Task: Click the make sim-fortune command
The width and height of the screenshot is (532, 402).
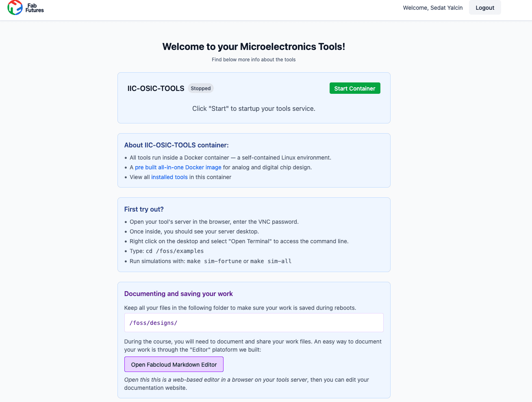Action: coord(214,261)
